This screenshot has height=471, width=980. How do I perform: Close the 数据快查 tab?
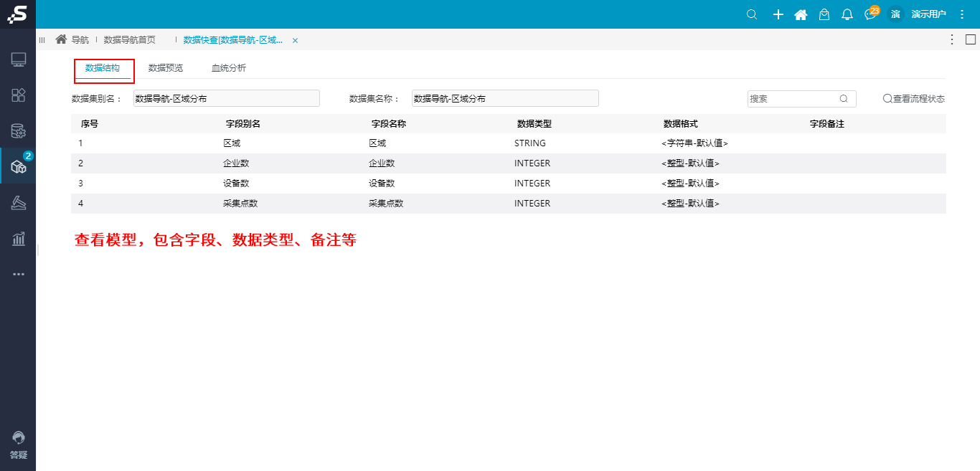pyautogui.click(x=295, y=40)
